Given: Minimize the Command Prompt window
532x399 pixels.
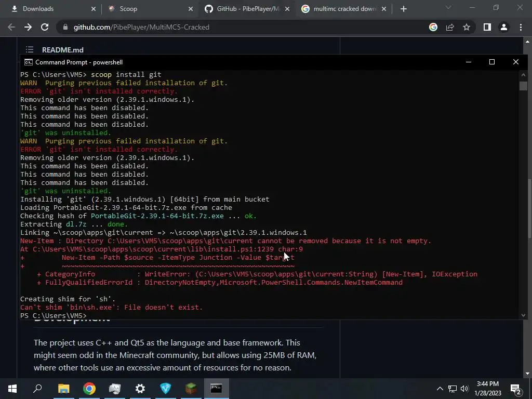Looking at the screenshot, I should [469, 62].
